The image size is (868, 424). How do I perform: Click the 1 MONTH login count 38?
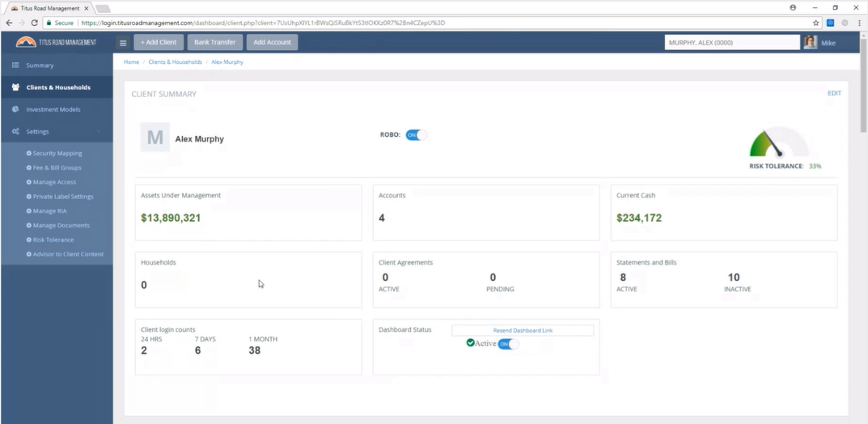[x=255, y=350]
